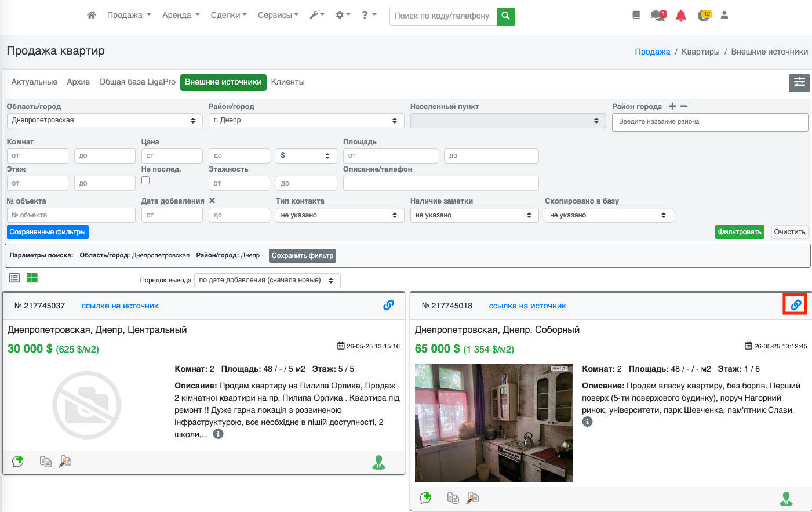
Task: Add note to listing 217745037
Action: [x=18, y=462]
